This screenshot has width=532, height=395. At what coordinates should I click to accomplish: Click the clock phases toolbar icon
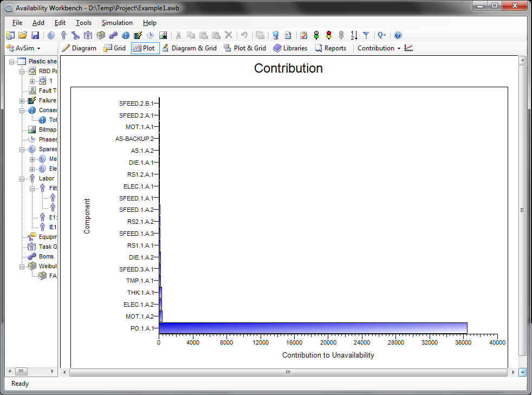pyautogui.click(x=150, y=35)
